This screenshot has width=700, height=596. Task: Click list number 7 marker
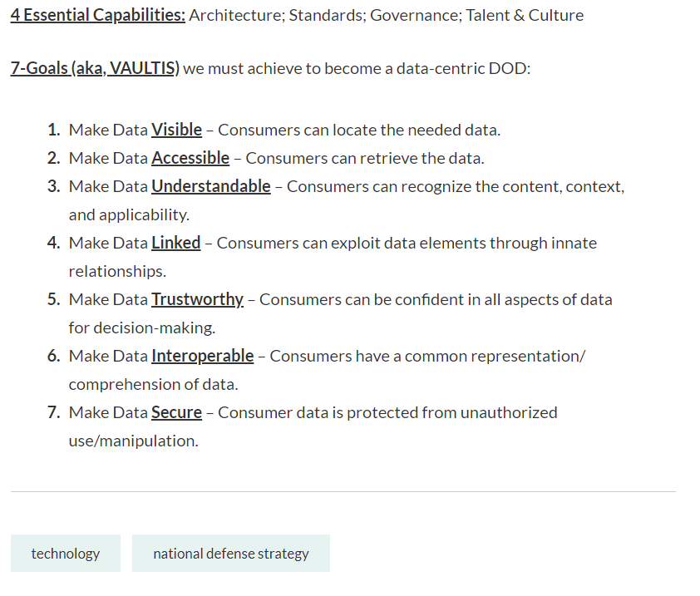[x=53, y=412]
